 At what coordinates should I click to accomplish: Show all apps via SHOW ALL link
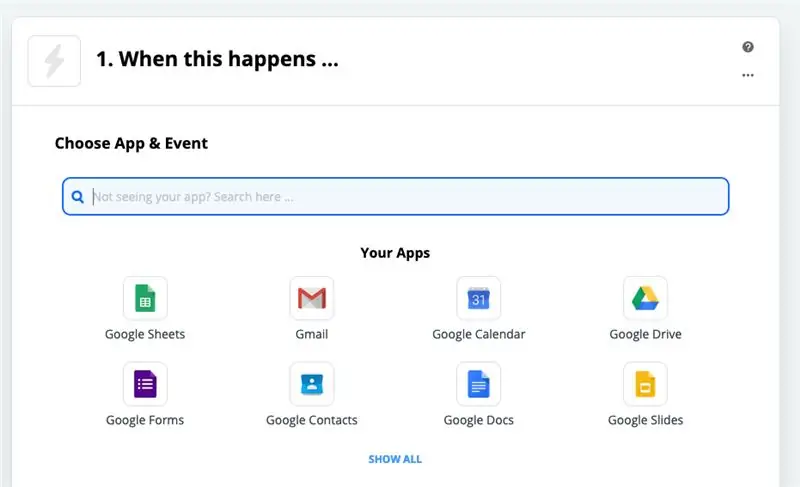coord(395,459)
